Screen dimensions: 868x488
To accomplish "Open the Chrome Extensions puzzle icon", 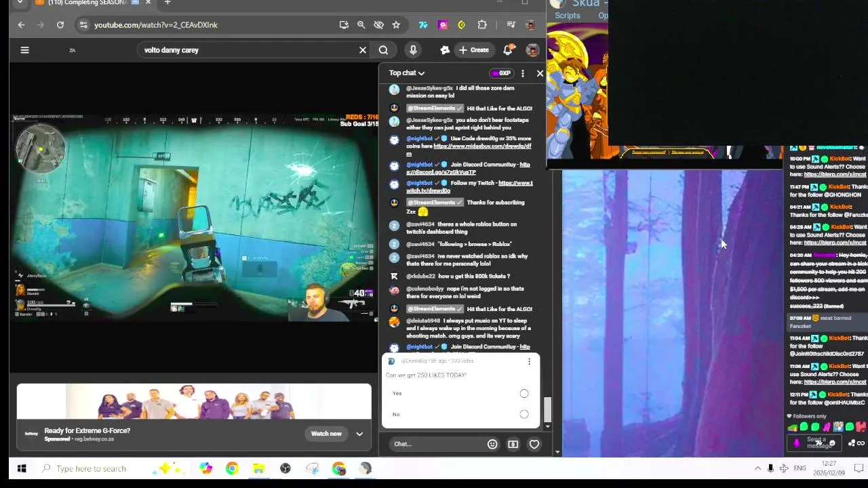I will tap(482, 25).
